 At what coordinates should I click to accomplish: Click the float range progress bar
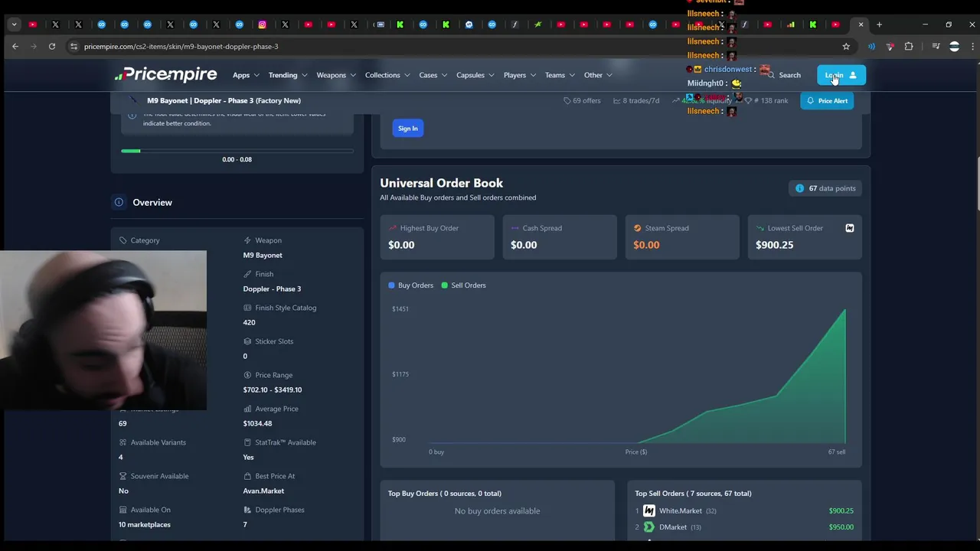(237, 151)
